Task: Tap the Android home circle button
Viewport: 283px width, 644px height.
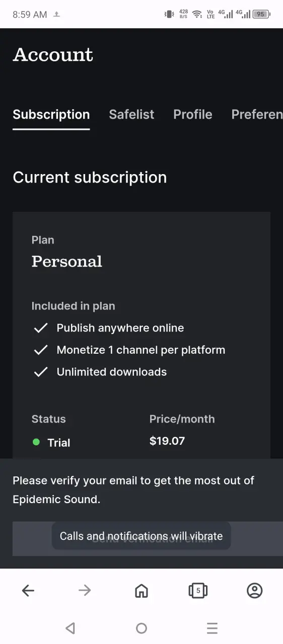Action: (141, 628)
